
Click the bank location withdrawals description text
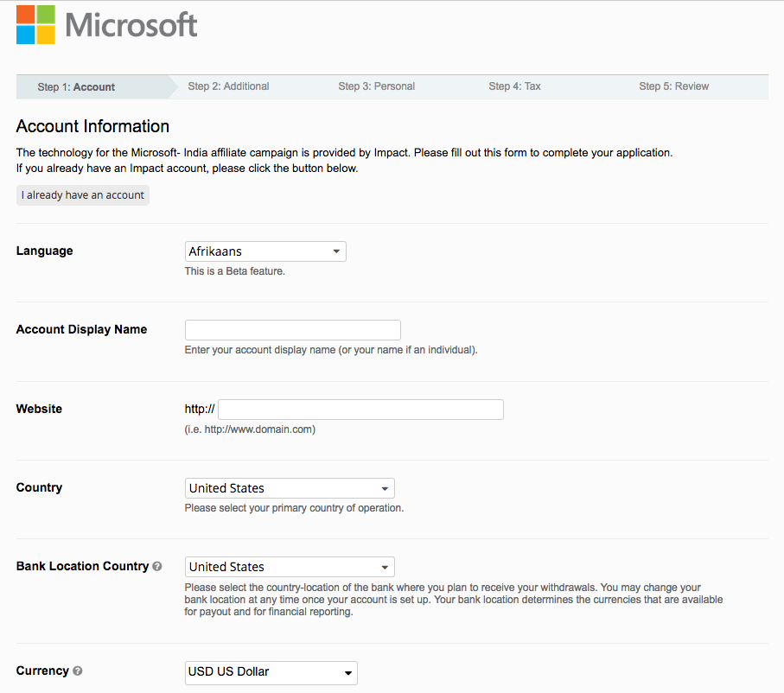[x=454, y=600]
